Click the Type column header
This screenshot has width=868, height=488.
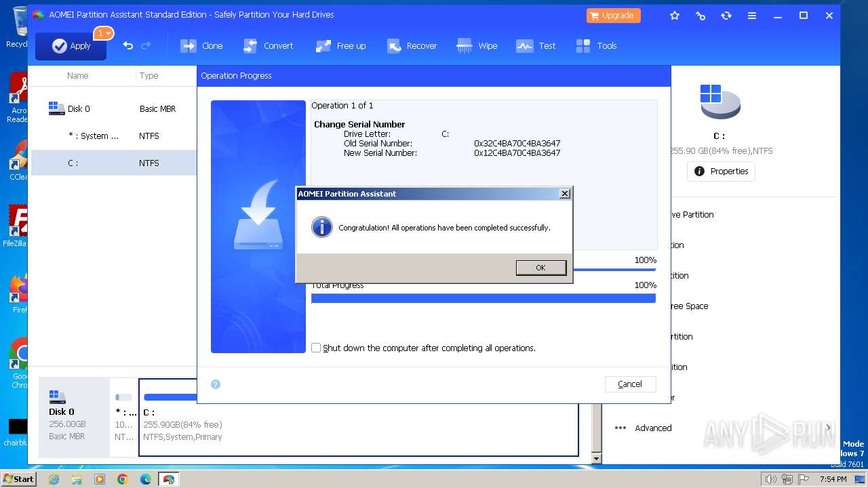click(149, 75)
